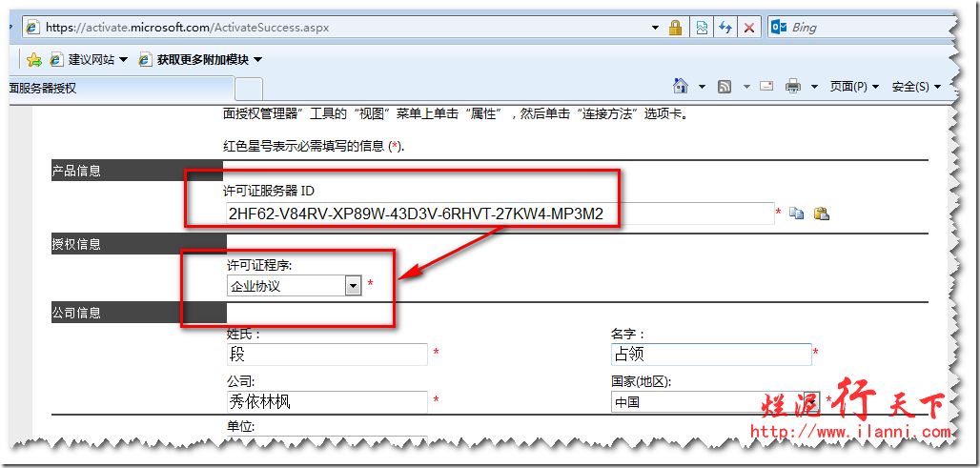
Task: Click the copy icon next to server ID
Action: click(x=796, y=214)
